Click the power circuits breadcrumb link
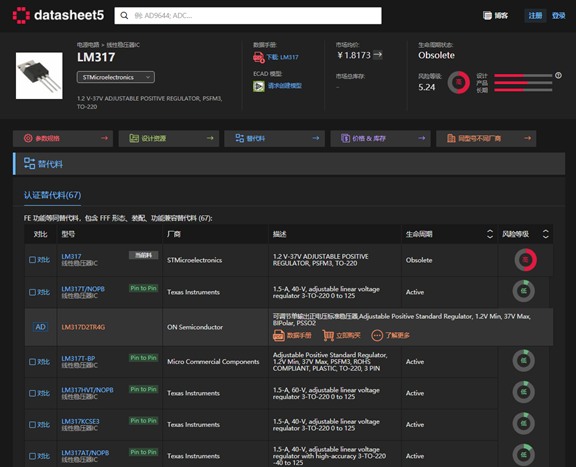The image size is (576, 467). [x=88, y=45]
